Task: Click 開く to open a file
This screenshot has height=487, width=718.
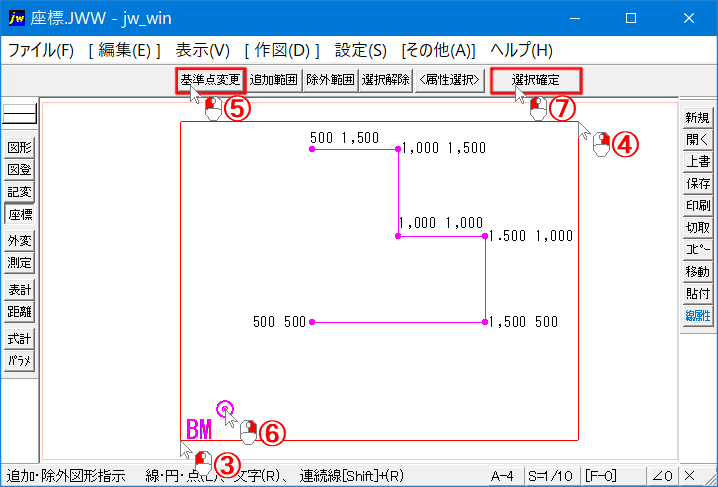Action: [x=697, y=140]
